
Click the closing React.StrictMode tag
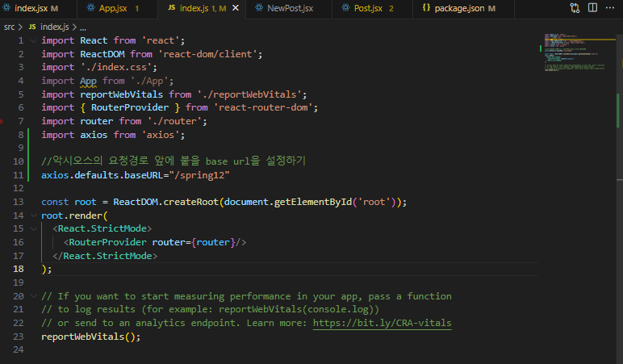(x=105, y=256)
